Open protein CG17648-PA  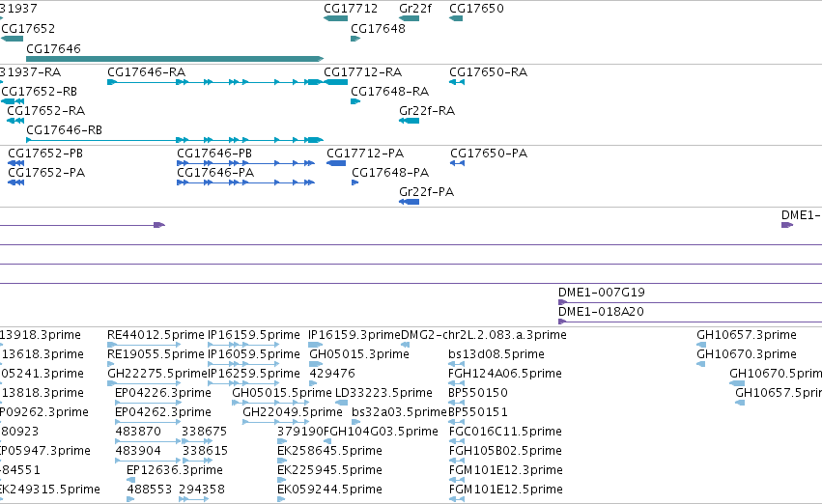pos(354,182)
